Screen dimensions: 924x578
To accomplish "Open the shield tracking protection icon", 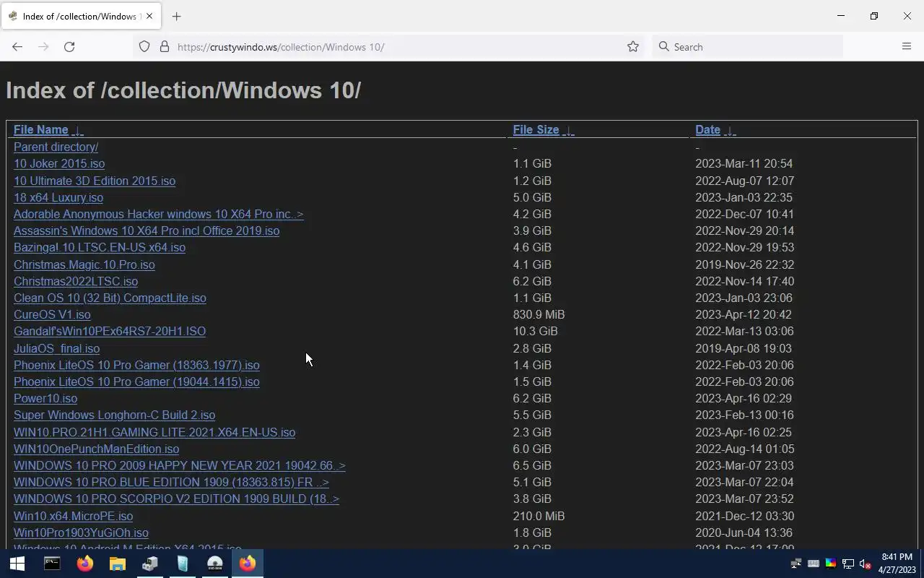I will click(x=144, y=46).
